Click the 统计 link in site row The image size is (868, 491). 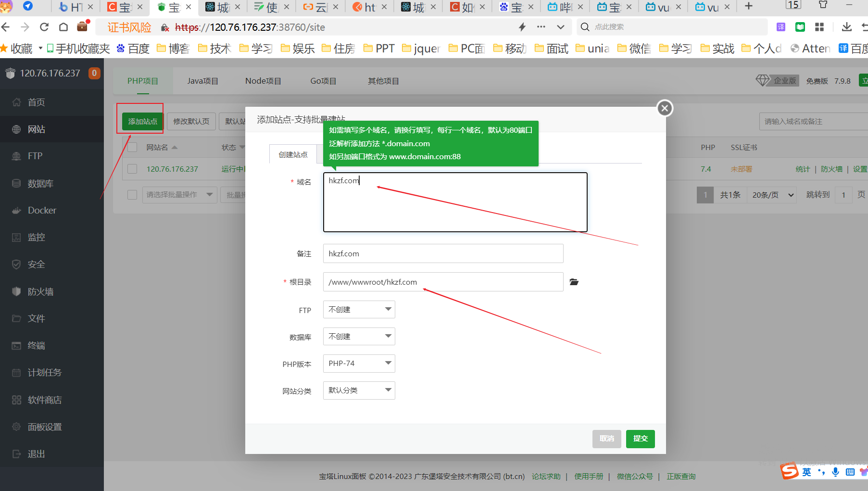point(803,169)
